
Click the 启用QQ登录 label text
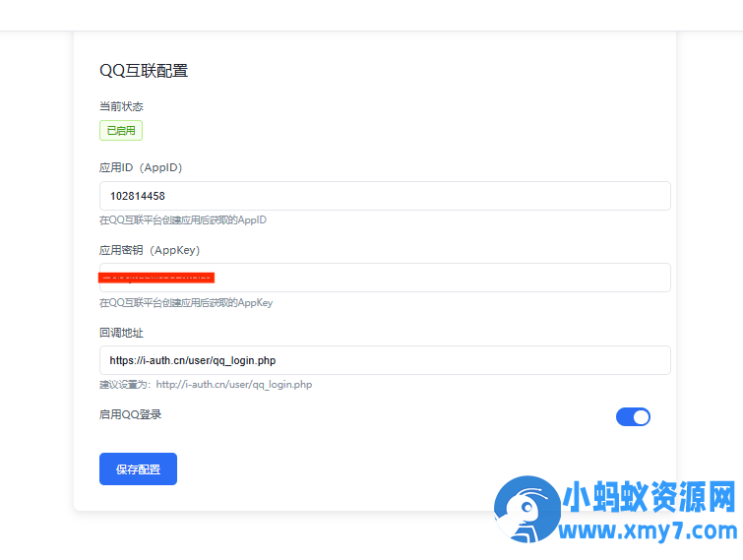point(130,414)
